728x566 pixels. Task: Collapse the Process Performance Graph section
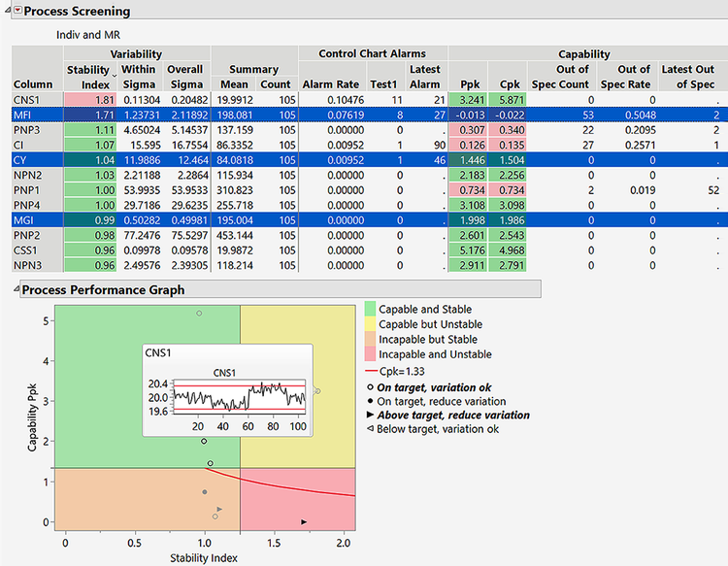(x=6, y=289)
